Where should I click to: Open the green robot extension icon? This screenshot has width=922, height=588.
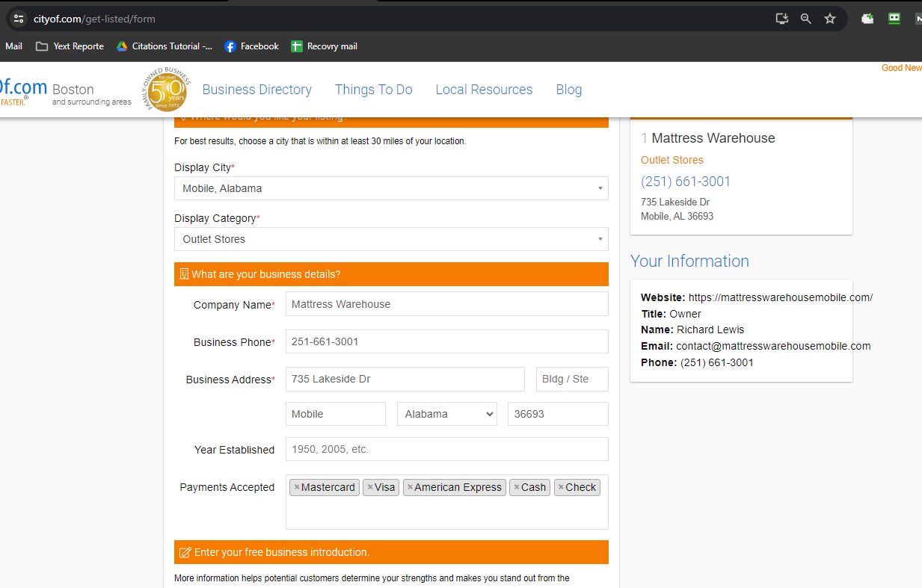pyautogui.click(x=894, y=19)
